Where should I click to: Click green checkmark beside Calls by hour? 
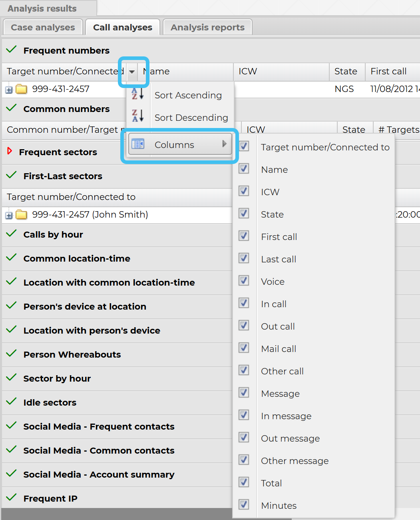click(x=11, y=234)
